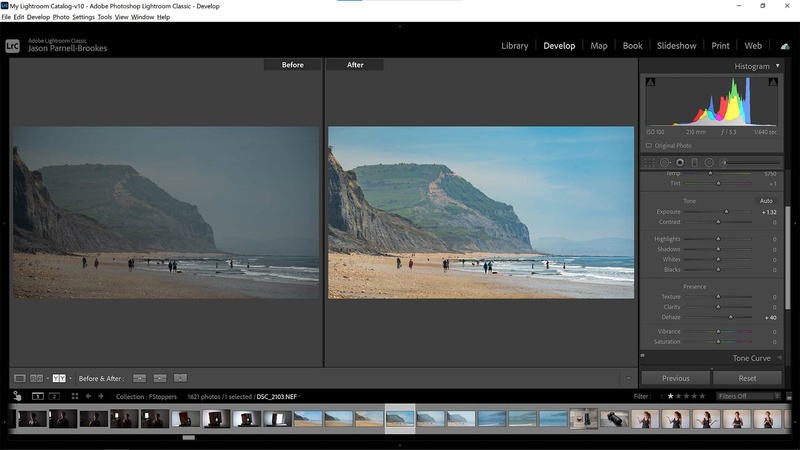This screenshot has width=800, height=450.
Task: Select the Crop Overlay tool icon
Action: point(649,162)
